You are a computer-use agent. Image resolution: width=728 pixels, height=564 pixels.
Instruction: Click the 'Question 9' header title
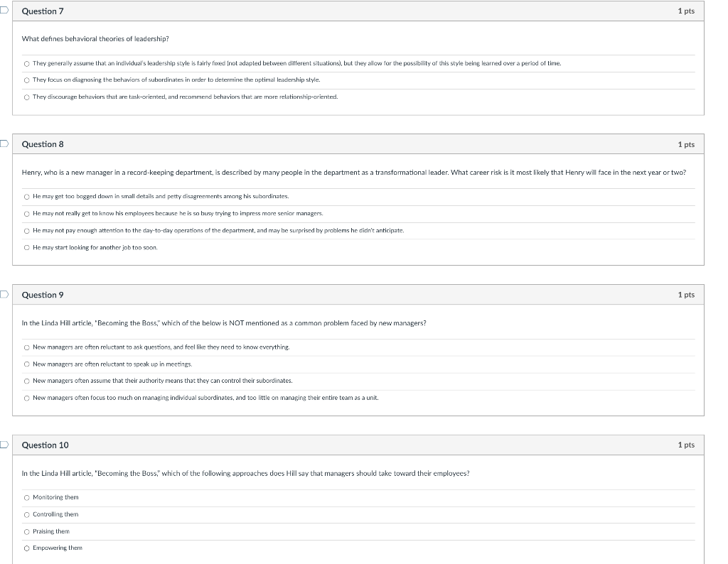click(x=43, y=295)
